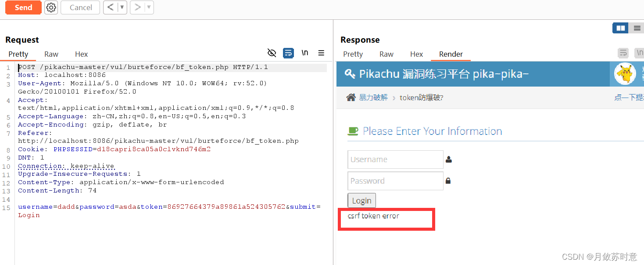Open Request panel hamburger menu
This screenshot has height=265, width=644.
[x=321, y=53]
